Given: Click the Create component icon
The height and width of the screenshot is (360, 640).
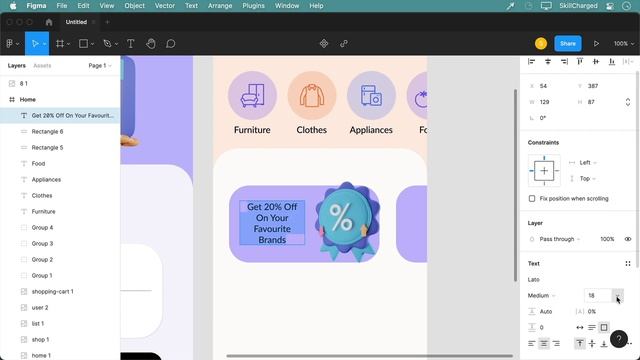Looking at the screenshot, I should pos(324,43).
